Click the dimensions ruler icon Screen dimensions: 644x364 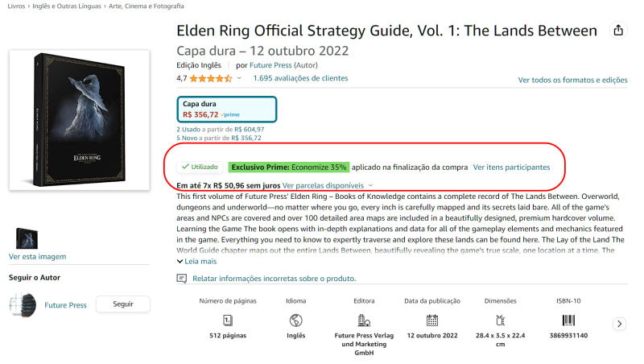(x=500, y=321)
